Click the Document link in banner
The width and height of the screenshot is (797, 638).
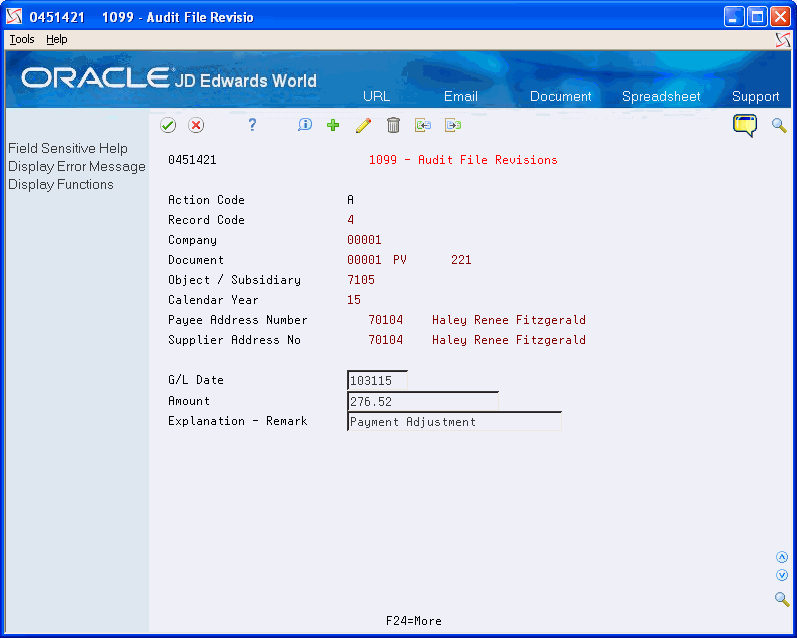(x=560, y=96)
